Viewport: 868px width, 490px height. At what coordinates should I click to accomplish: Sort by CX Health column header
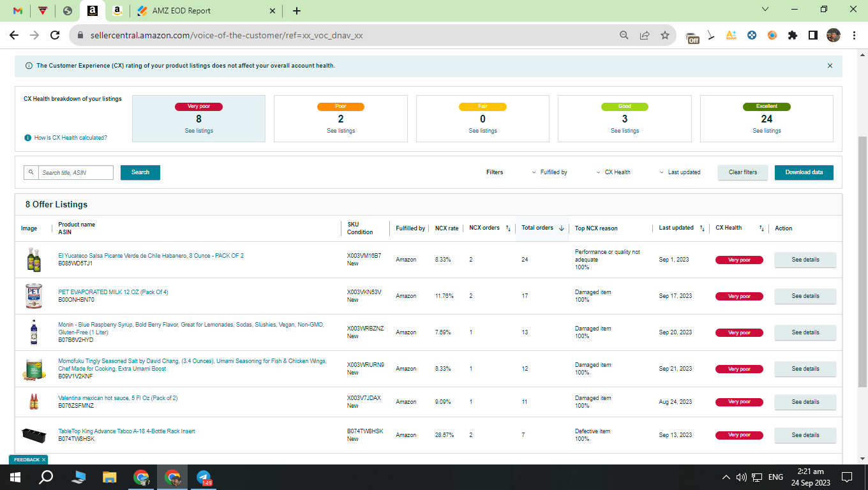[x=739, y=228]
